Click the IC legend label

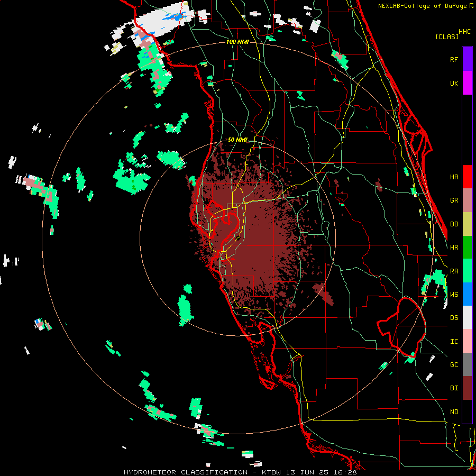[454, 342]
